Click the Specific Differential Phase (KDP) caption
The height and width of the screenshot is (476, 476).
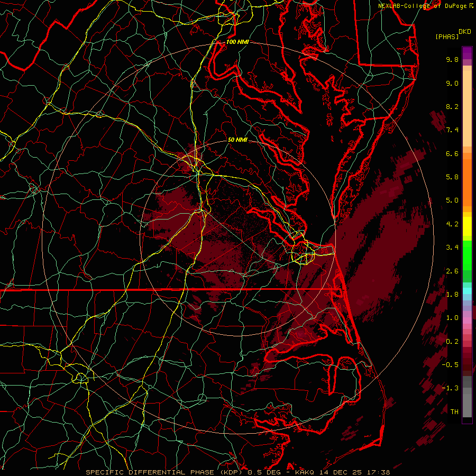click(x=165, y=472)
